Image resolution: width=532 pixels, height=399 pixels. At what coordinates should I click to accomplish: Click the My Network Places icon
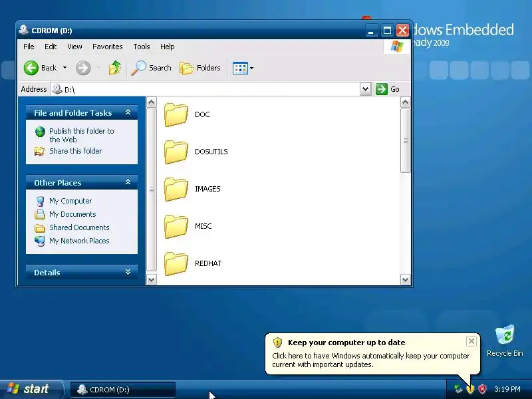click(x=40, y=241)
